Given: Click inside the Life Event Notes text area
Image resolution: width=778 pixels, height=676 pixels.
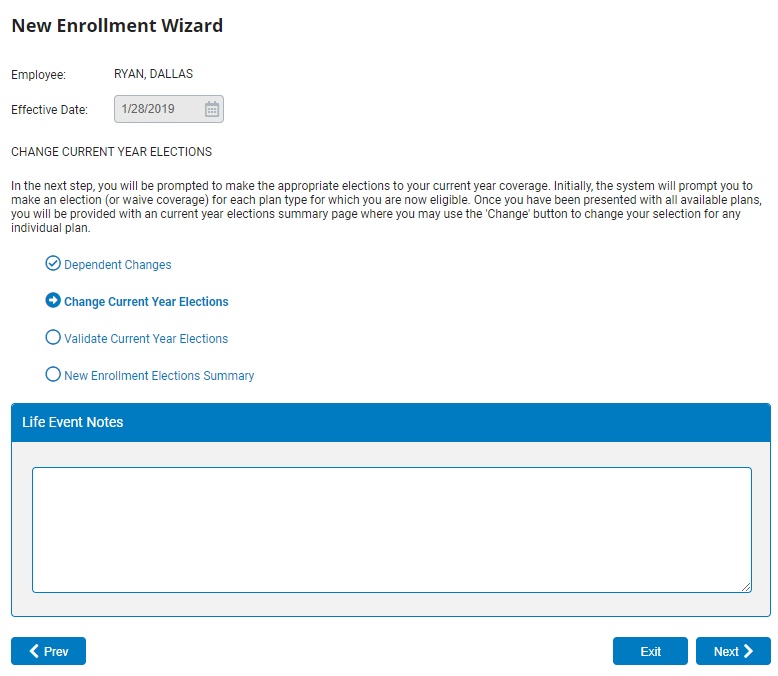Looking at the screenshot, I should tap(391, 529).
